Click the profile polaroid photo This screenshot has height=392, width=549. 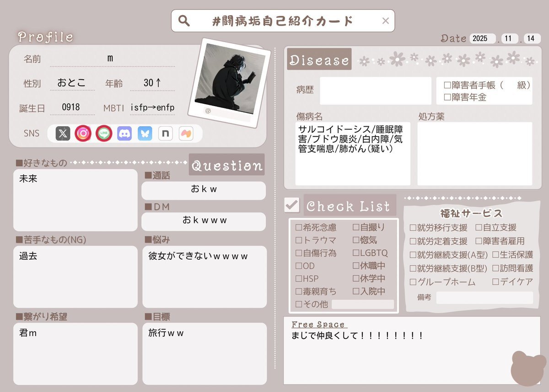pos(228,78)
